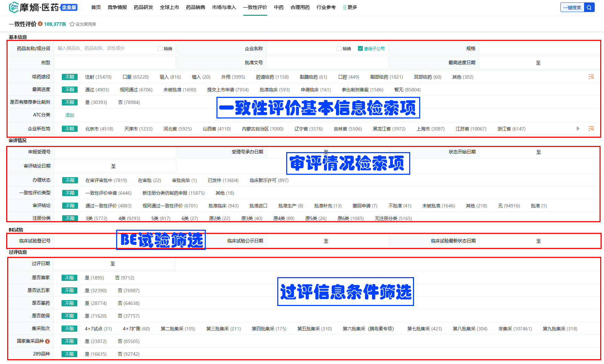
Task: Select 不限 in the 289品种 row
Action: point(69,354)
